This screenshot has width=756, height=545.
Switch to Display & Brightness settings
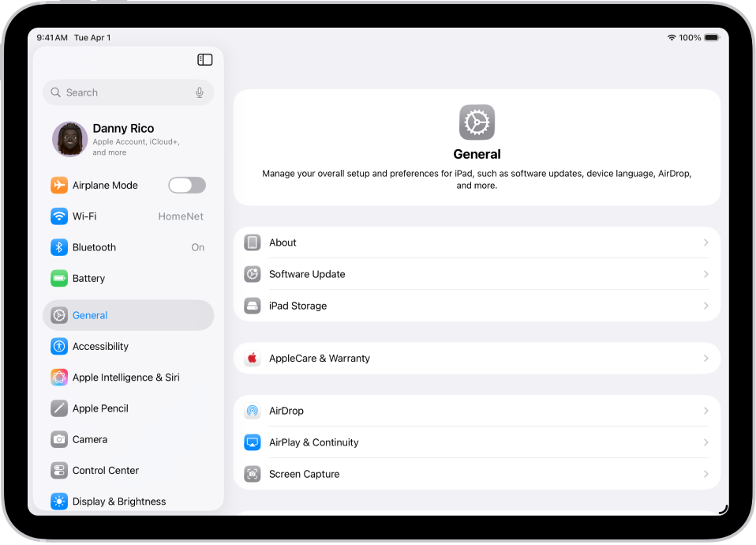[x=119, y=501]
